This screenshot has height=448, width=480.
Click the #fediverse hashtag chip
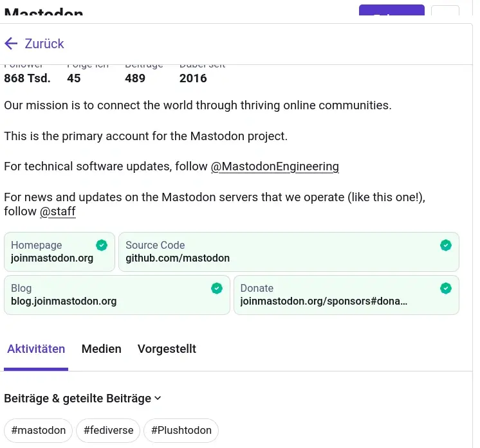point(108,430)
